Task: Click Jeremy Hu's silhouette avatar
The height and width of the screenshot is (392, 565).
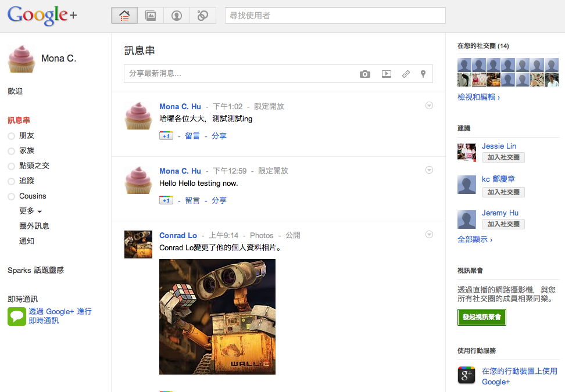Action: 467,220
